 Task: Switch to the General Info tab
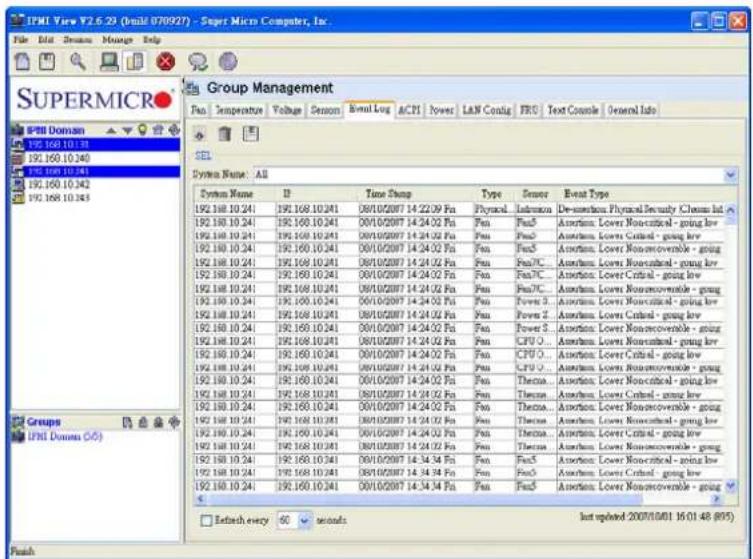632,110
